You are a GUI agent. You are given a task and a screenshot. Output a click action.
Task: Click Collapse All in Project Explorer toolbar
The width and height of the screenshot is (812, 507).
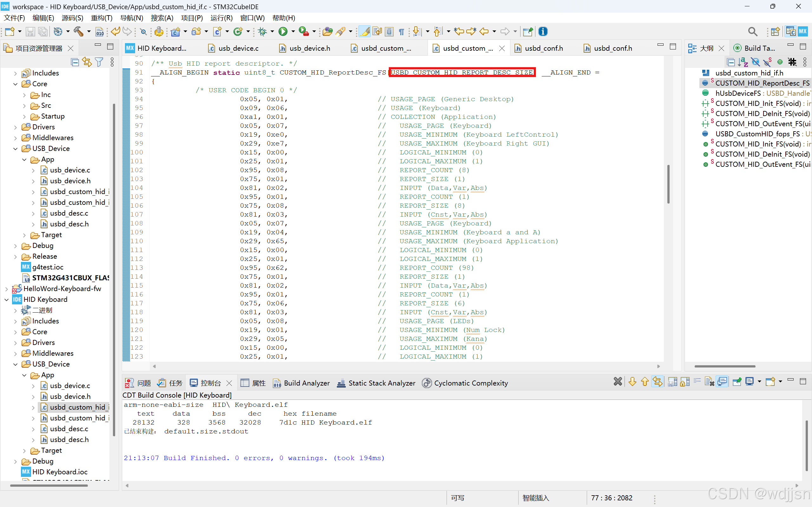point(75,62)
